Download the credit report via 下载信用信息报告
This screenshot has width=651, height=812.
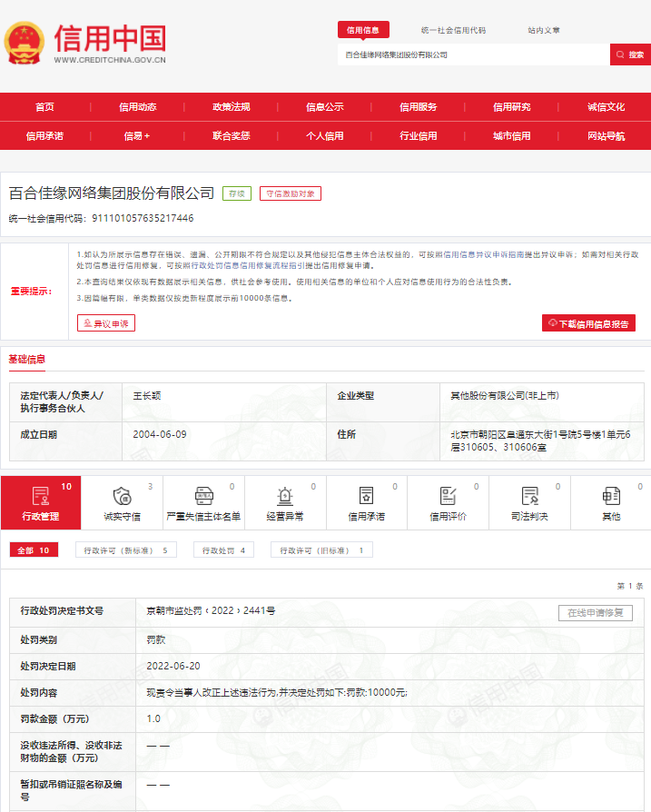(588, 323)
